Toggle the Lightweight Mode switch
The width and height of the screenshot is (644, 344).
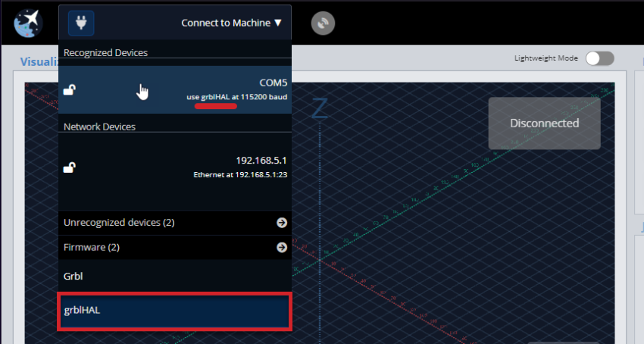click(x=599, y=58)
